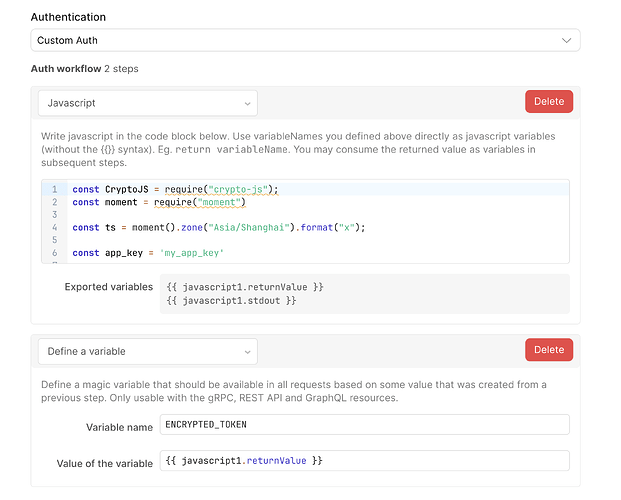Click the chevron in 'Define a variable' selector
The image size is (621, 500).
[x=247, y=351]
